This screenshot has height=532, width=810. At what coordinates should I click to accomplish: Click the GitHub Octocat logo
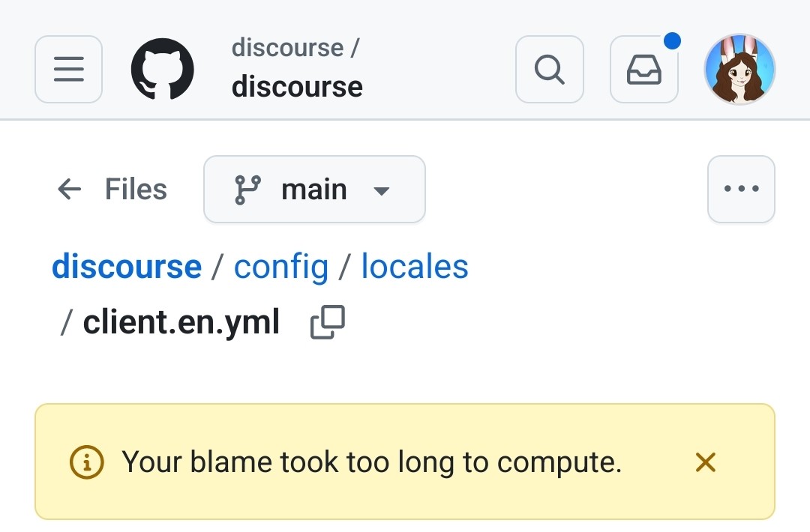(163, 70)
